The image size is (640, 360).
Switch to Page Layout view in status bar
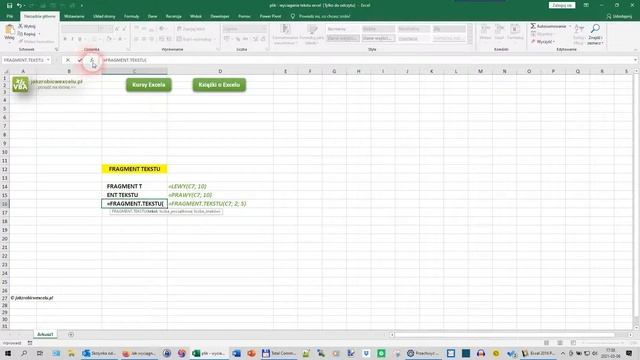[560, 343]
